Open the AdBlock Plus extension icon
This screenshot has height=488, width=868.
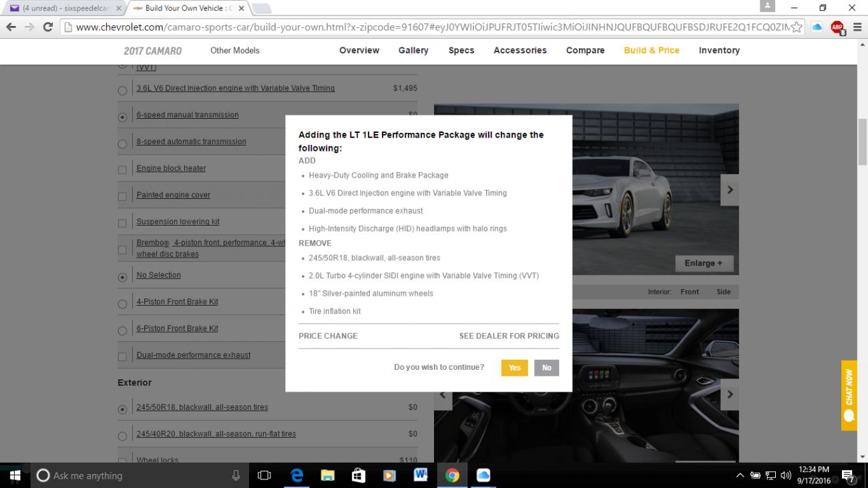(x=837, y=27)
